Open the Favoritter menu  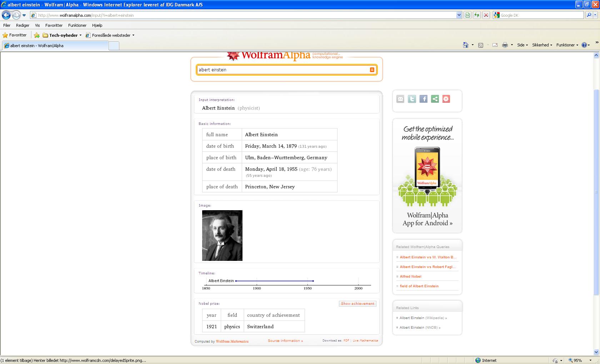pyautogui.click(x=54, y=25)
